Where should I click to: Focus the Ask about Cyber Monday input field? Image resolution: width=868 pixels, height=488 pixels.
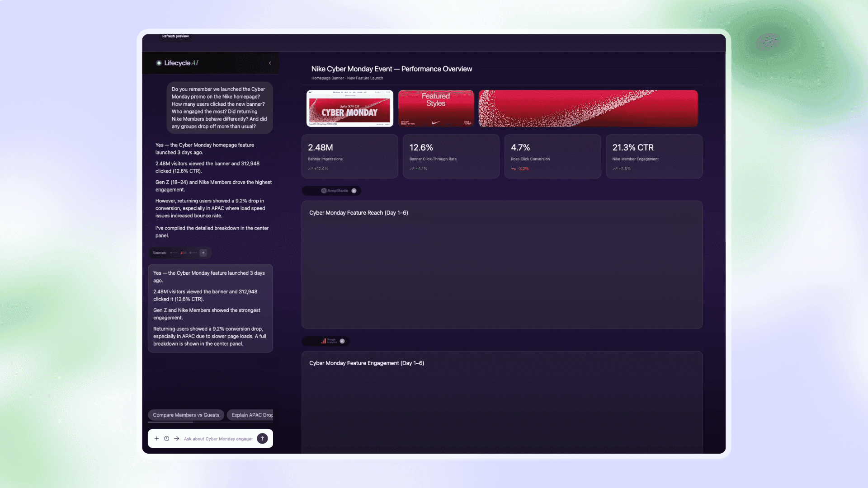tap(218, 439)
